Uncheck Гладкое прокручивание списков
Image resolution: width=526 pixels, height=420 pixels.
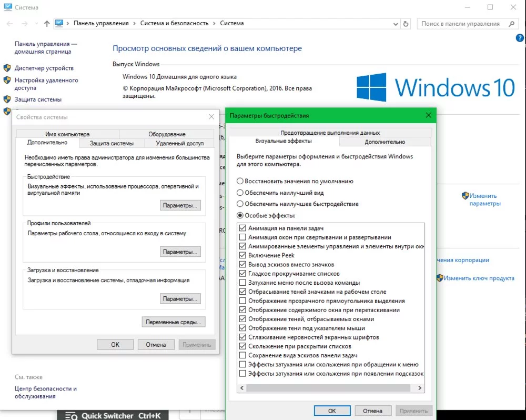coord(242,273)
